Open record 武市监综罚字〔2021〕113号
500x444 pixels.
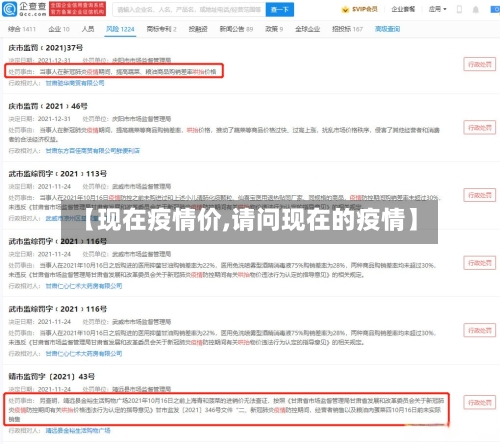click(x=58, y=174)
